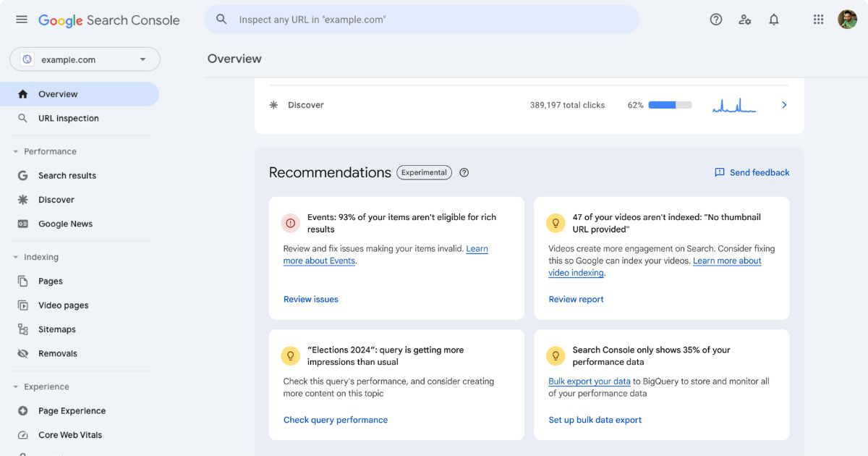Image resolution: width=868 pixels, height=456 pixels.
Task: Click Set up bulk data export
Action: click(x=595, y=420)
